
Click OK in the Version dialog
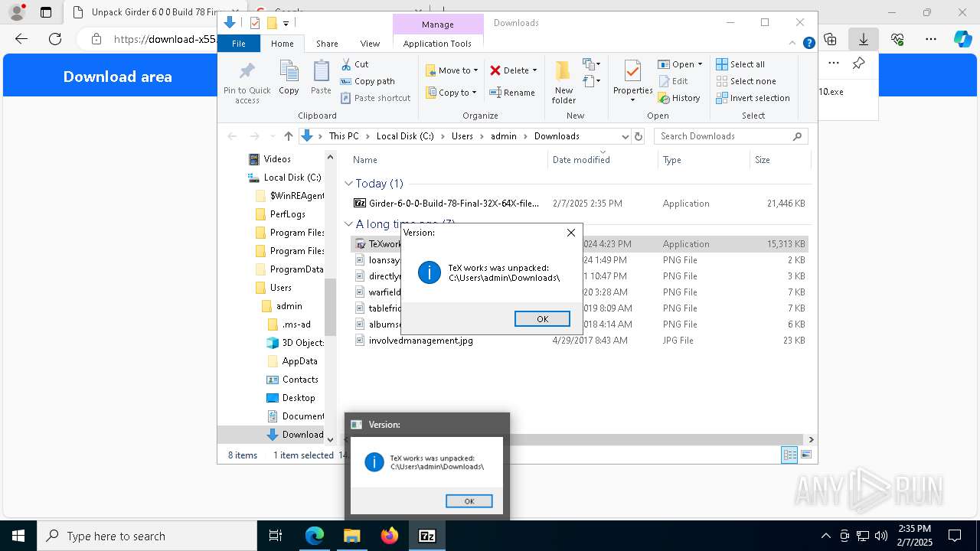coord(542,319)
